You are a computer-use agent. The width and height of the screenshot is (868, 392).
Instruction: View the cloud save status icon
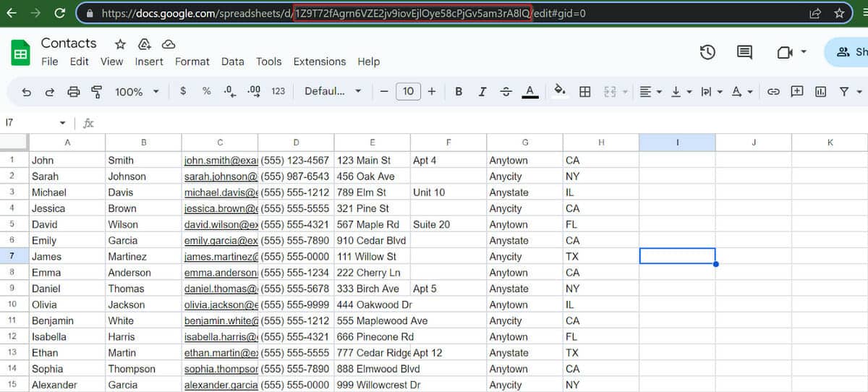168,44
